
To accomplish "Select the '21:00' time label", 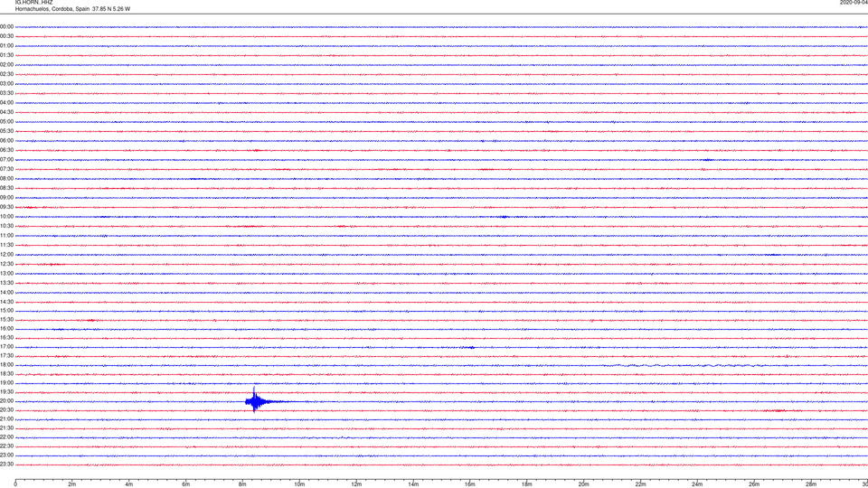I will click(x=6, y=418).
